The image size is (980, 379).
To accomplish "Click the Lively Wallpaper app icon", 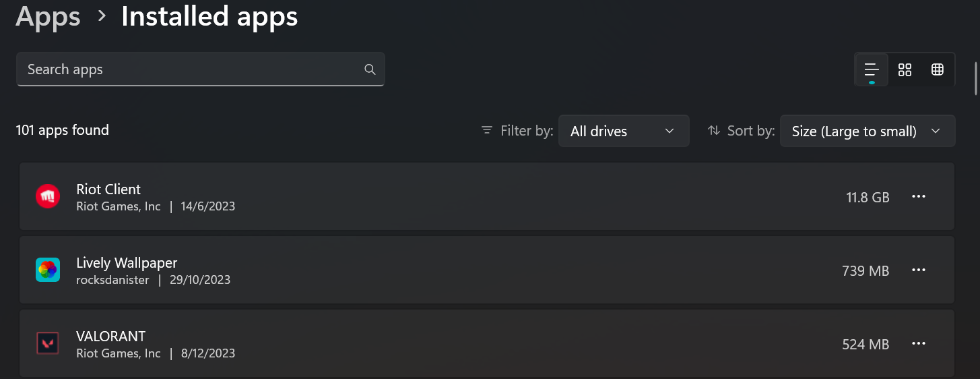I will coord(48,270).
